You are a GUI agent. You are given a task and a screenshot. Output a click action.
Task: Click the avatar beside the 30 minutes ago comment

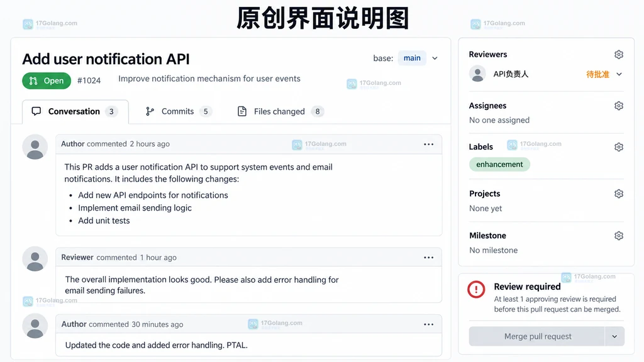click(35, 326)
